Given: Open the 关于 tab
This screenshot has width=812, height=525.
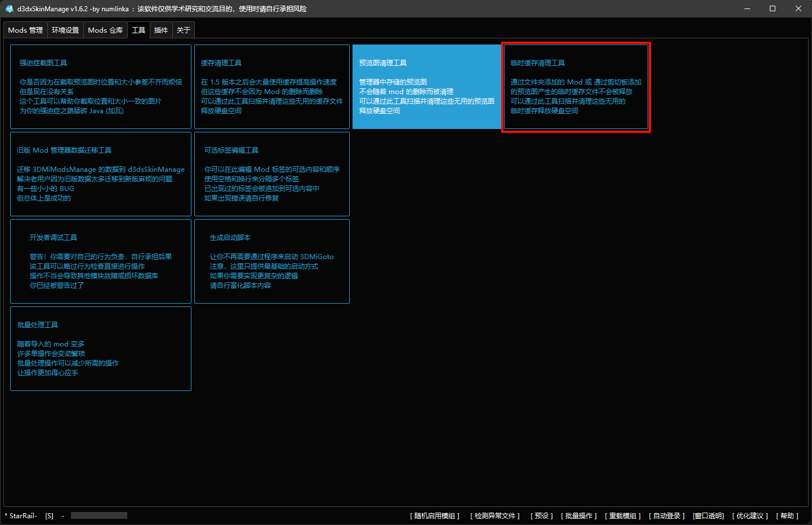Looking at the screenshot, I should [x=184, y=30].
